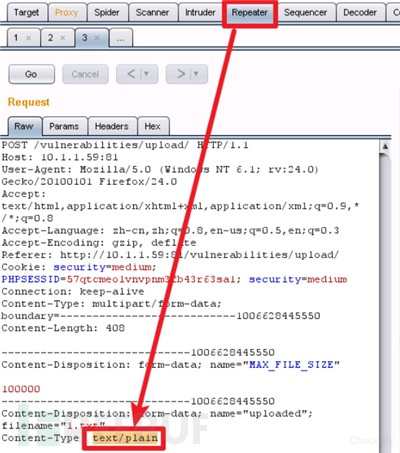Viewport: 400px width, 453px height.
Task: Click the Request section heading
Action: [x=29, y=102]
